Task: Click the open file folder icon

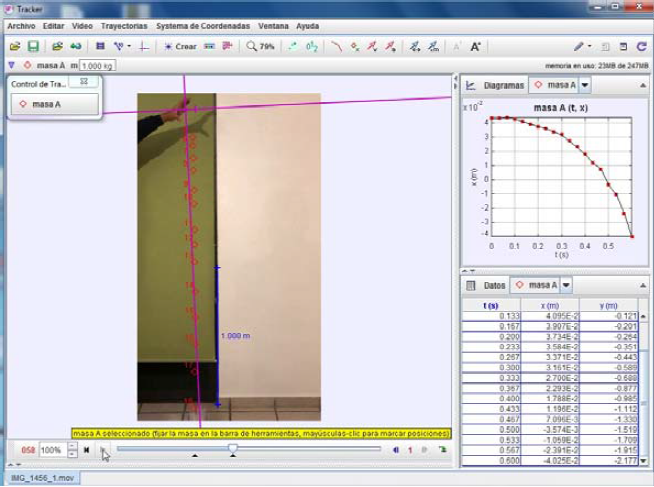Action: tap(14, 46)
